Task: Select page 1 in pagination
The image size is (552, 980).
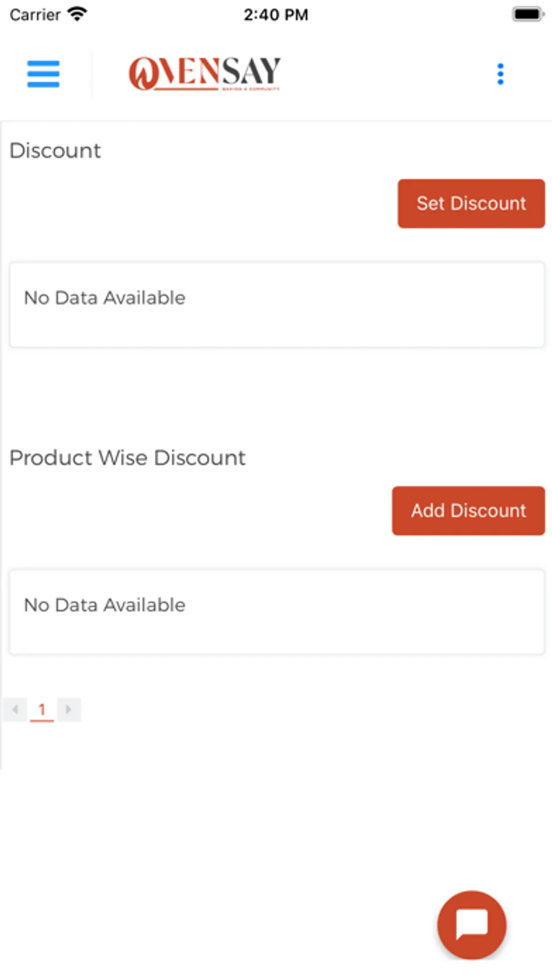Action: pyautogui.click(x=42, y=710)
